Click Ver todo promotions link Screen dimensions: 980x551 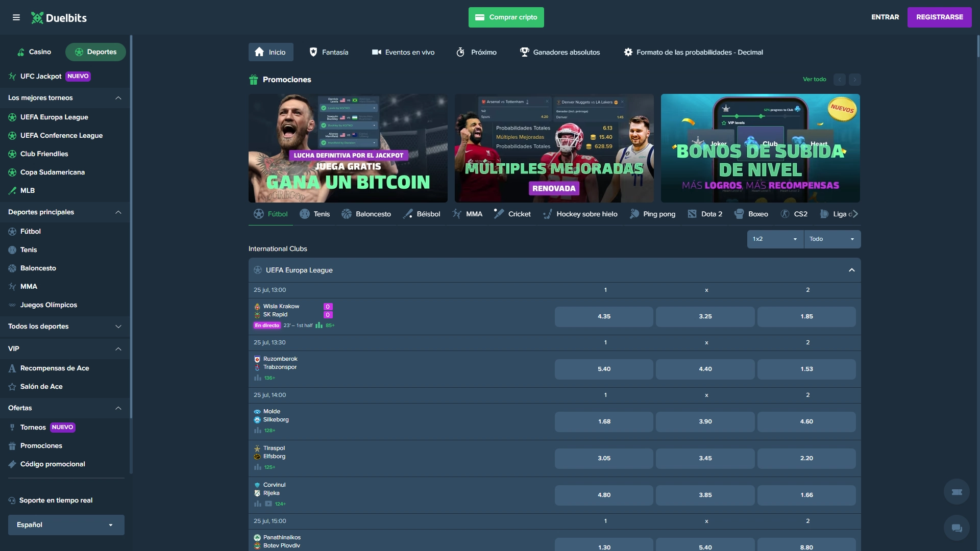pyautogui.click(x=815, y=80)
